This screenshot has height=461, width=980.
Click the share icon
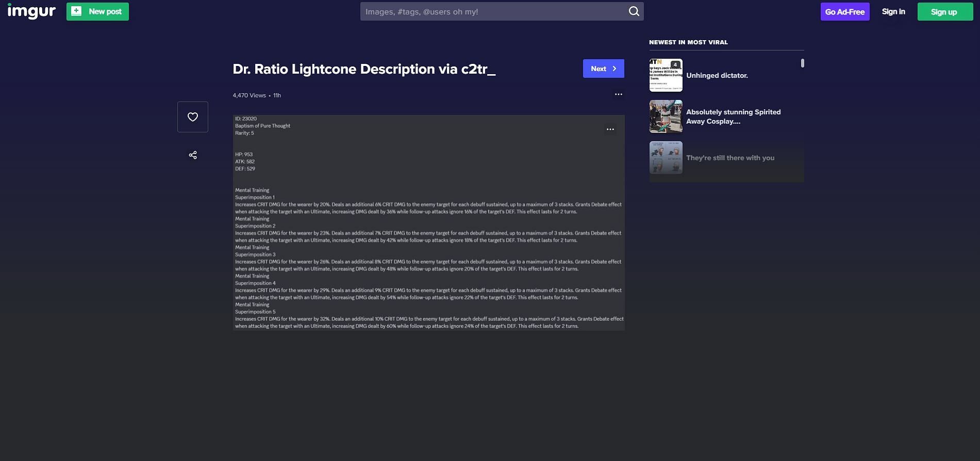coord(193,155)
